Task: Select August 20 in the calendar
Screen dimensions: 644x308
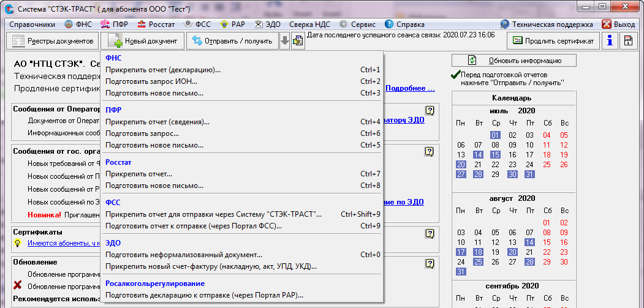Action: click(513, 252)
